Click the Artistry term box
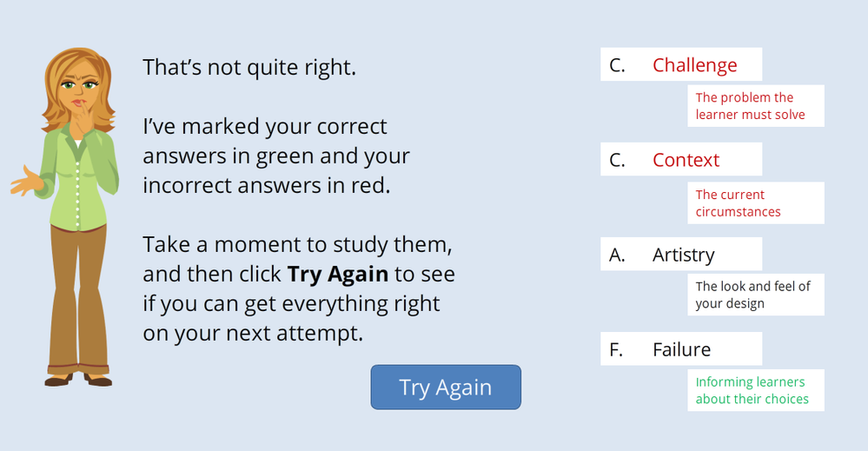868x451 pixels. tap(681, 254)
